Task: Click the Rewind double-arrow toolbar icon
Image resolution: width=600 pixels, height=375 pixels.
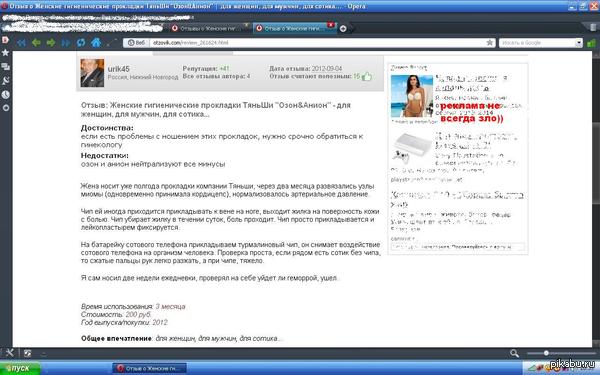Action: pyautogui.click(x=21, y=42)
